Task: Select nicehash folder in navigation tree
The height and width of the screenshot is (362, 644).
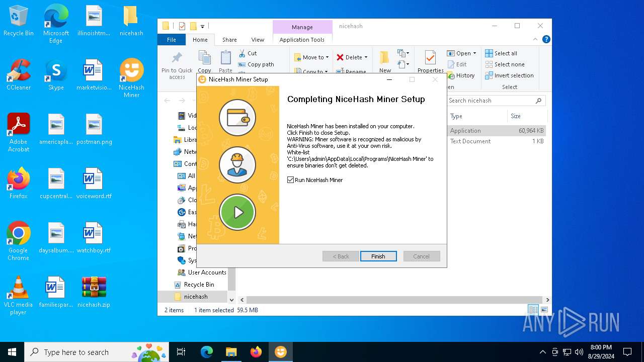Action: (196, 297)
